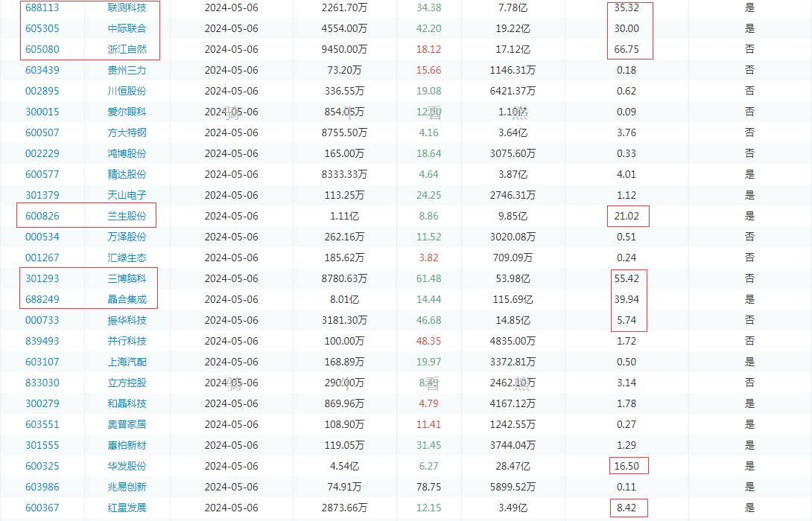Select the 晶合集成 stock name link

(x=127, y=300)
